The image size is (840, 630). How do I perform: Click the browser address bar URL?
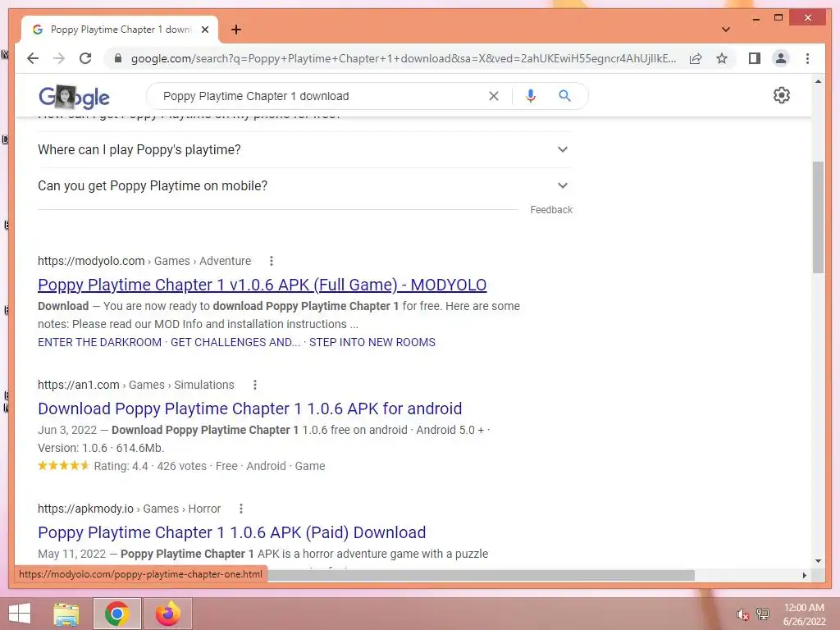(x=404, y=58)
